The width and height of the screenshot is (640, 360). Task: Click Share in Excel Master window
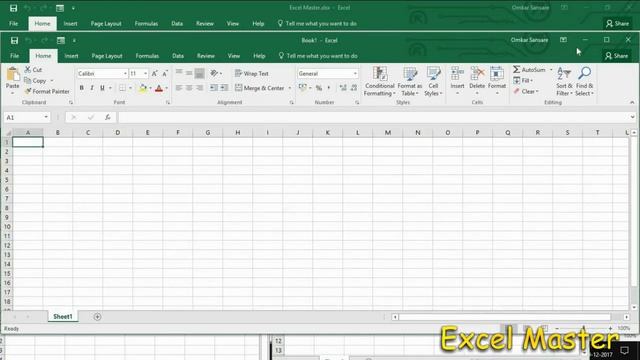click(617, 24)
